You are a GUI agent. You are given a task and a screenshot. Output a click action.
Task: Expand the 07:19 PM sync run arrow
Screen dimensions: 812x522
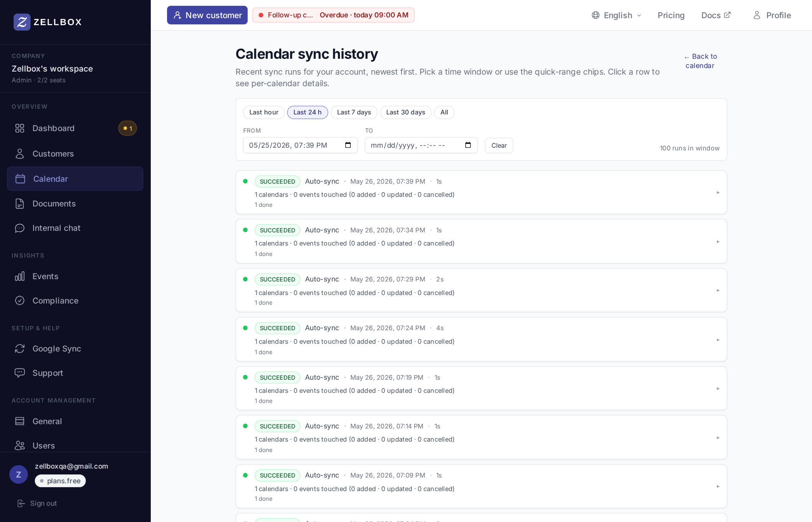(718, 389)
